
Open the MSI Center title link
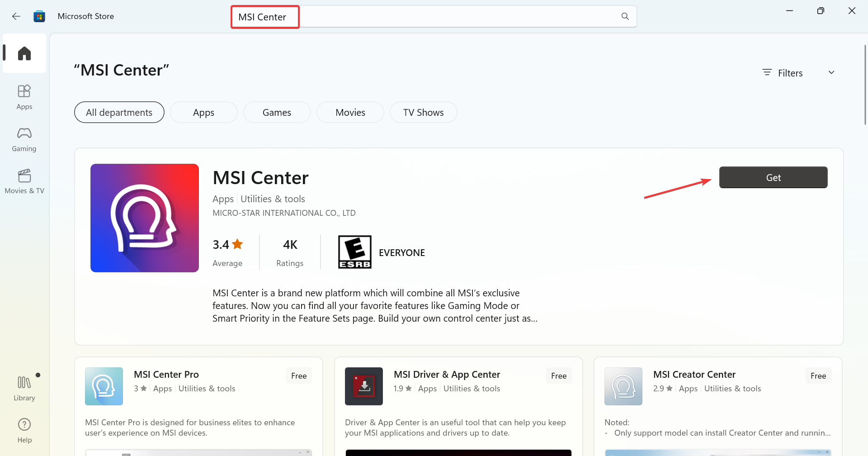tap(260, 178)
